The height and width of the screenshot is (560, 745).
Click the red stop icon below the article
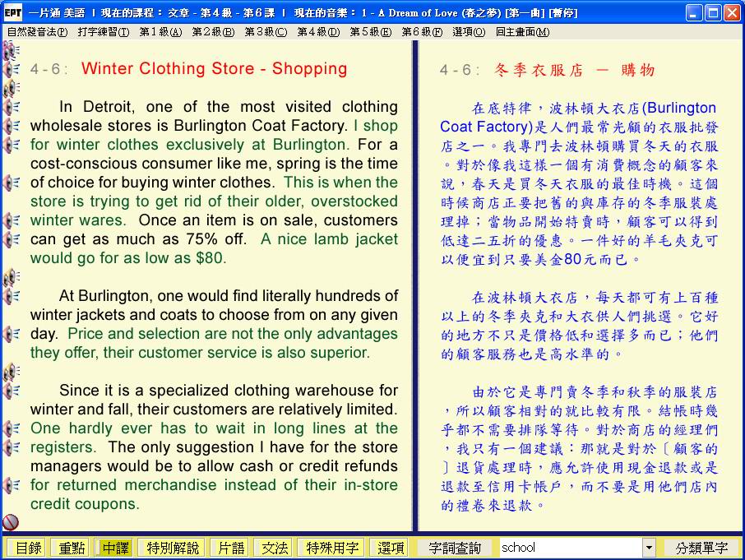coord(11,522)
